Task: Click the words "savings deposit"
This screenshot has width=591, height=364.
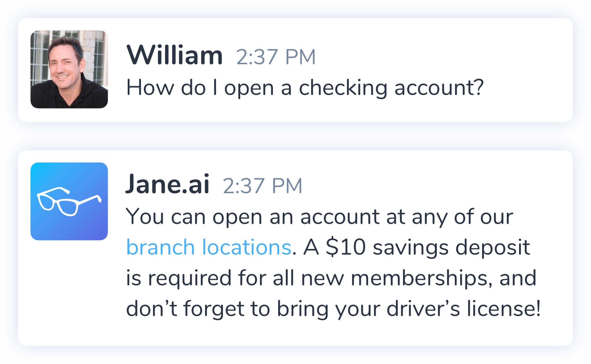Action: coord(451,247)
